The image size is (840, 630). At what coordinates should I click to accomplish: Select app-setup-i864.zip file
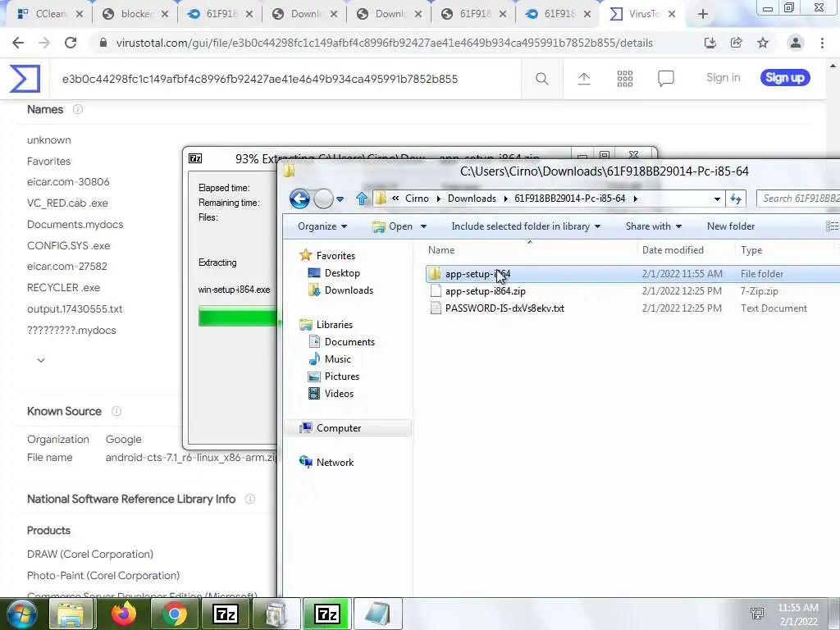point(486,291)
